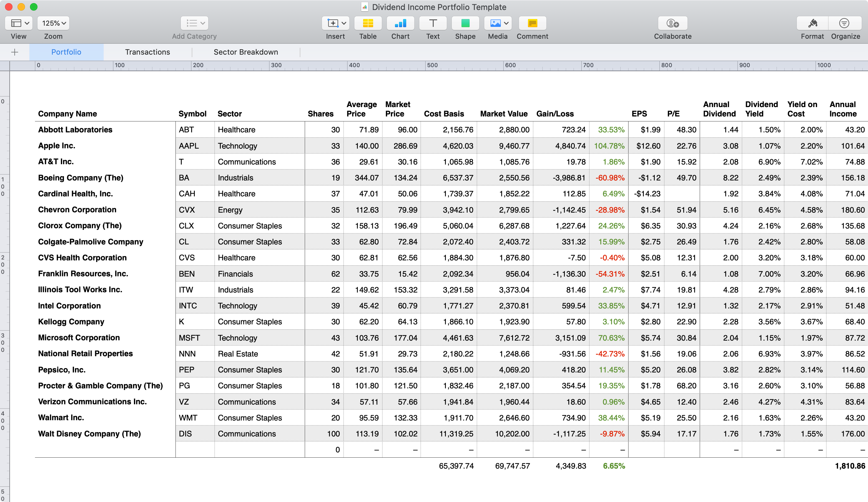Click Kellogg Company's 3.56% dividend yield
The image size is (868, 502).
tap(763, 322)
